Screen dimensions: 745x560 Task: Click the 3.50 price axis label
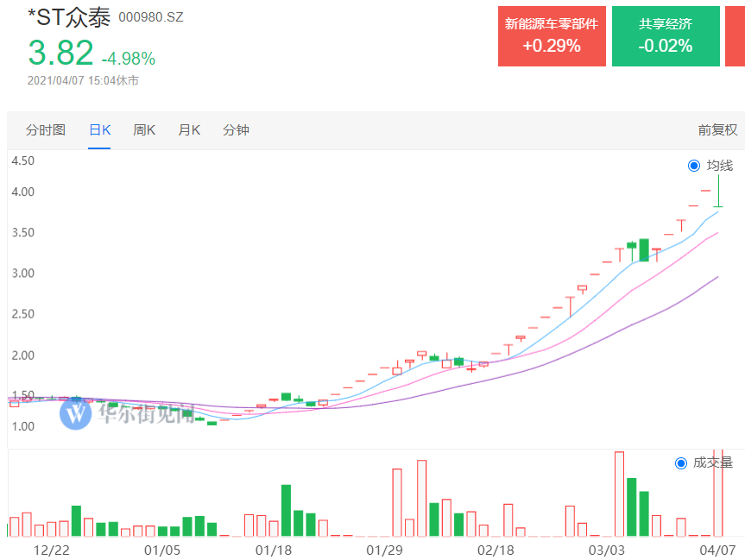[x=22, y=233]
